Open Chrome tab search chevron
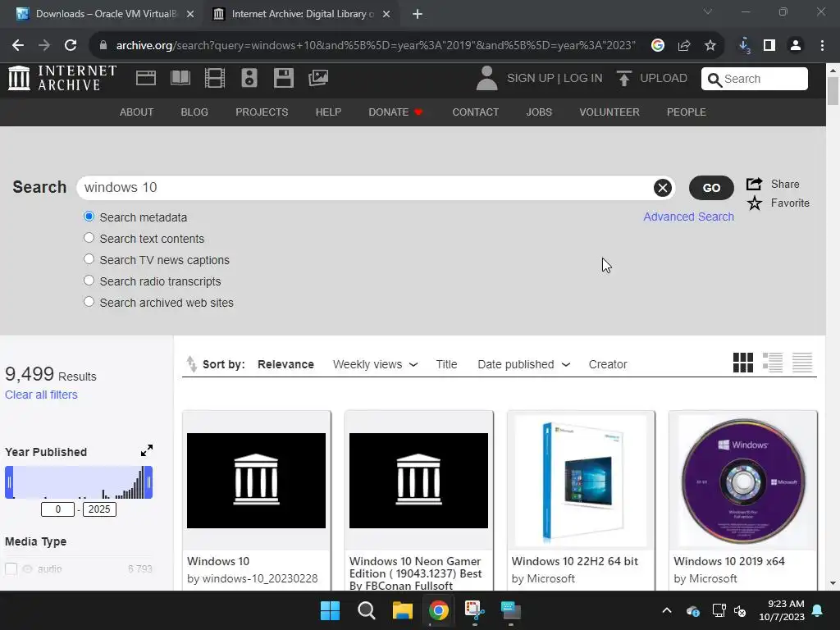Image resolution: width=840 pixels, height=630 pixels. click(x=708, y=11)
